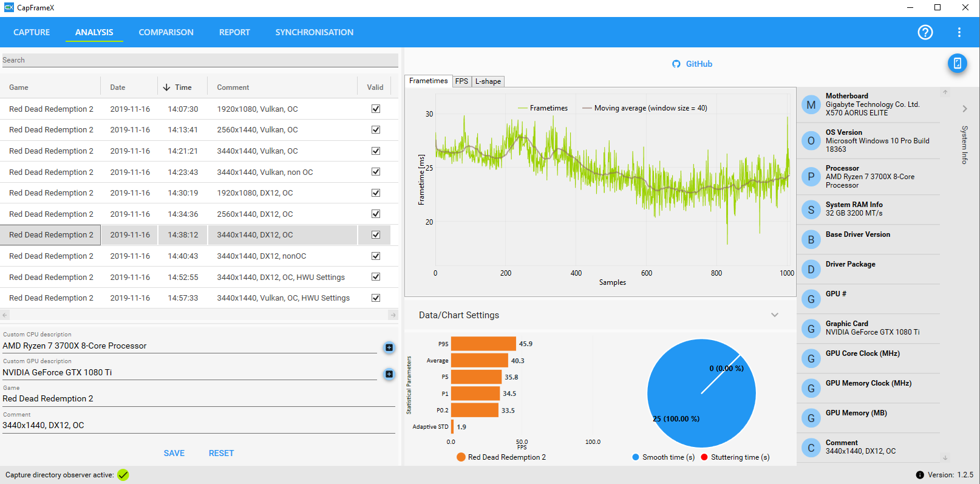Open the COMPARISON tab
The height and width of the screenshot is (484, 980).
(x=166, y=32)
